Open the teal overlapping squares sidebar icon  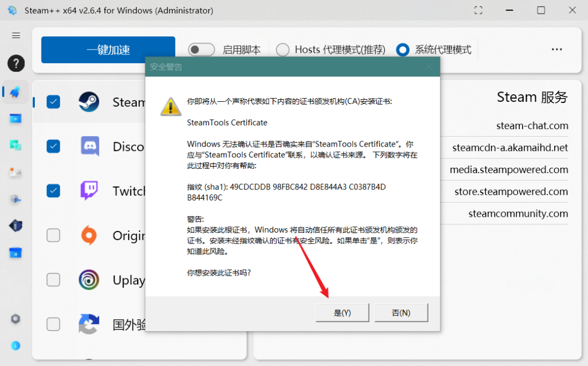15,145
